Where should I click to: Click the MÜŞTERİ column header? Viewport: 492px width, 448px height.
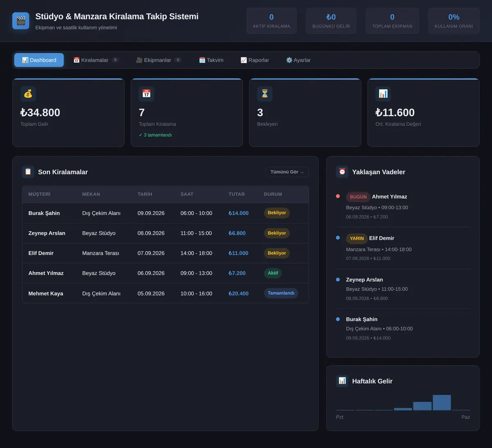click(x=39, y=194)
